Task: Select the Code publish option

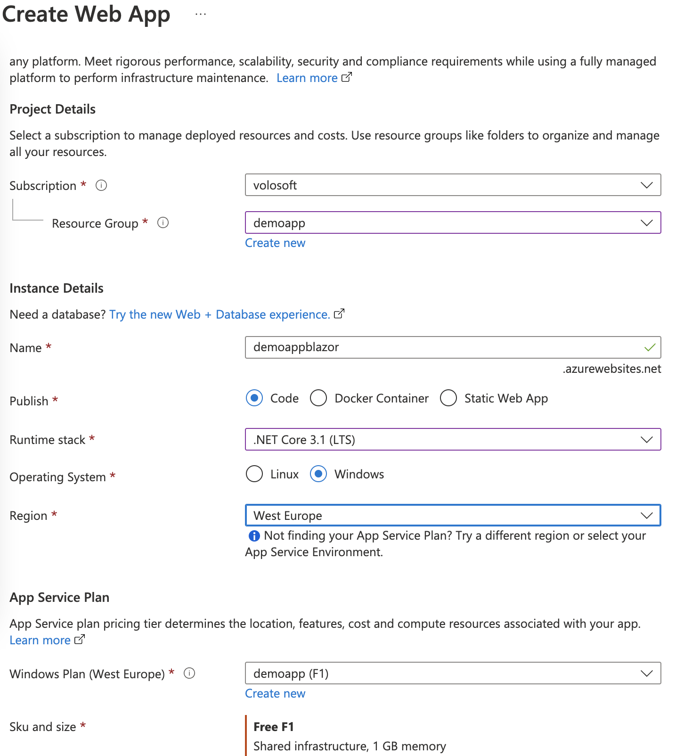Action: 254,398
